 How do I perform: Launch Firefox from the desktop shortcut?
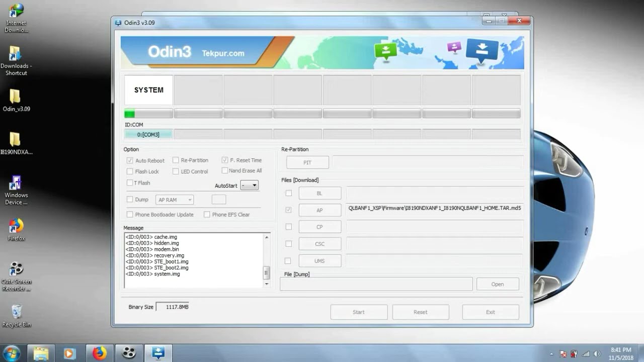pyautogui.click(x=16, y=230)
